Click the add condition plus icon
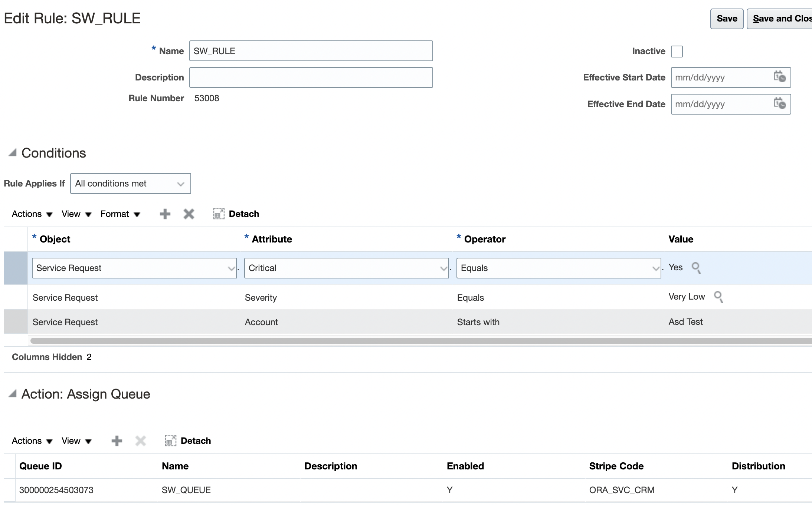This screenshot has height=505, width=812. coord(165,214)
